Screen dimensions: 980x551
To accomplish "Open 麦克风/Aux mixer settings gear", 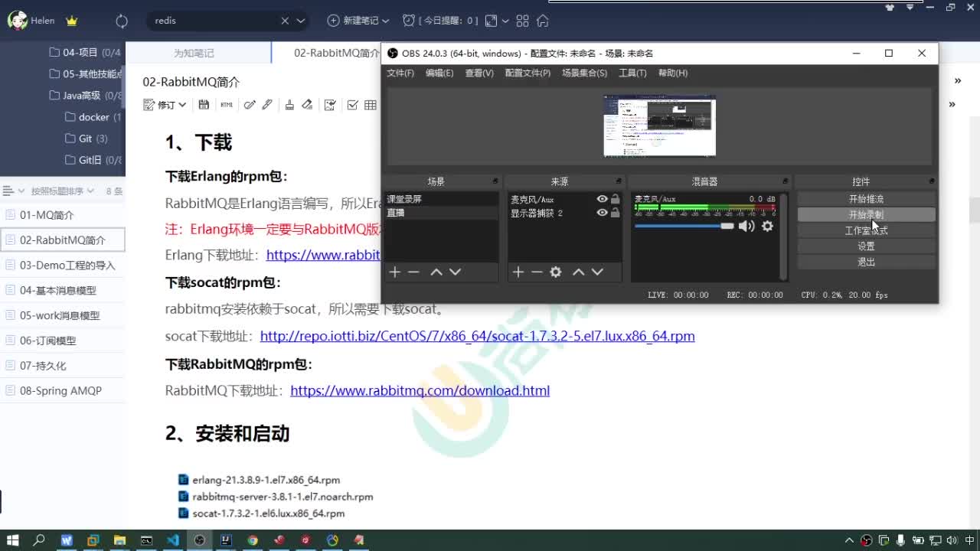I will (x=767, y=226).
